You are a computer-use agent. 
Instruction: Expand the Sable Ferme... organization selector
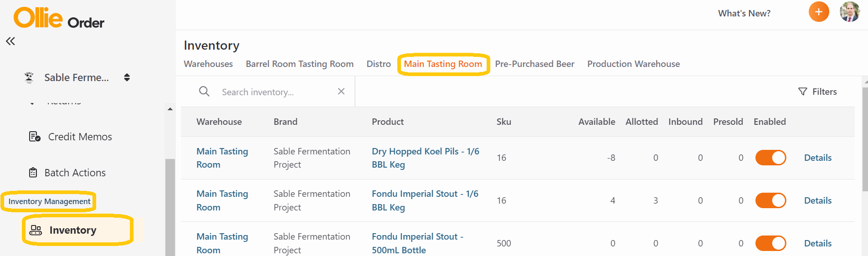click(127, 77)
